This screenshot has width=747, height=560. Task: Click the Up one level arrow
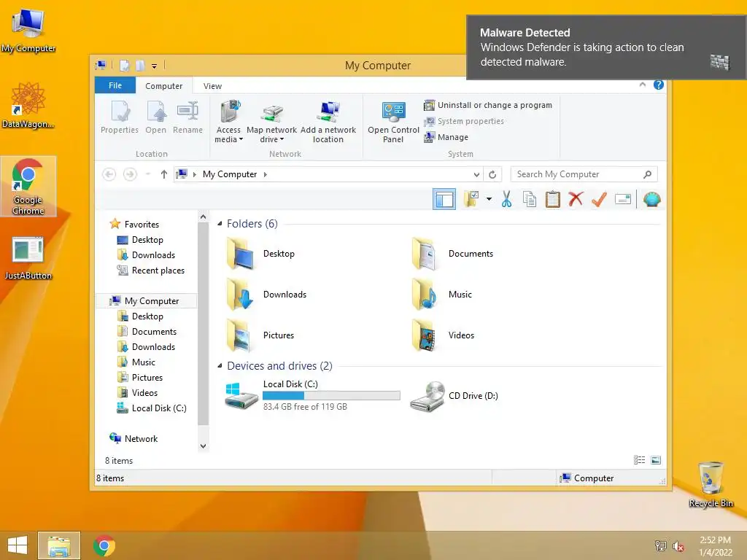pos(164,174)
